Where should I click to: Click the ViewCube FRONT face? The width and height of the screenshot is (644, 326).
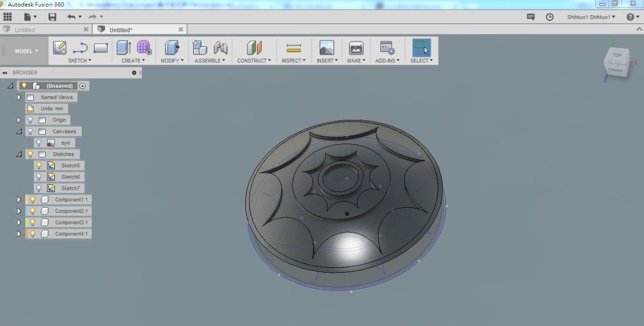click(615, 70)
